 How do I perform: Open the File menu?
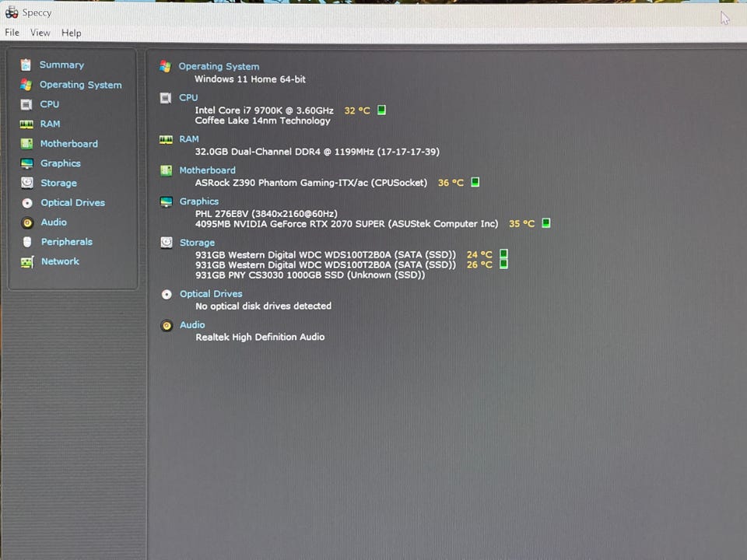pos(12,33)
